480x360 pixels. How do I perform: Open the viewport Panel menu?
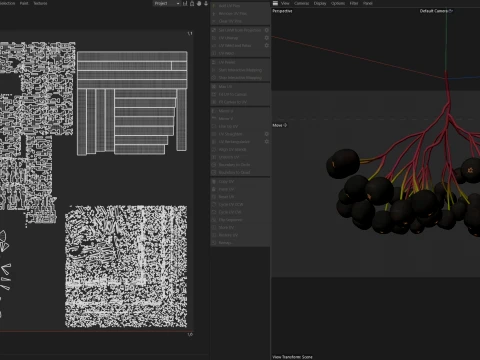pos(368,3)
